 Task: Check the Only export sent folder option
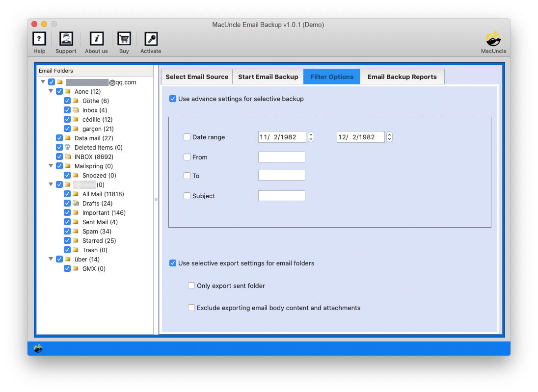191,286
